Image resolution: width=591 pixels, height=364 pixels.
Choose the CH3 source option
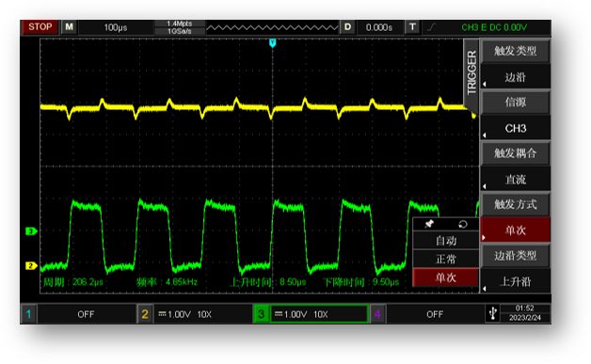point(515,128)
